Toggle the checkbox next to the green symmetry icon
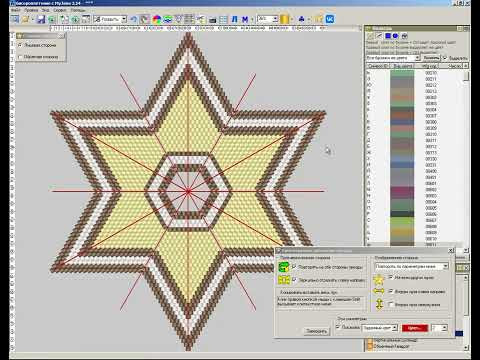Viewport: 480px width, 360px height. click(294, 267)
